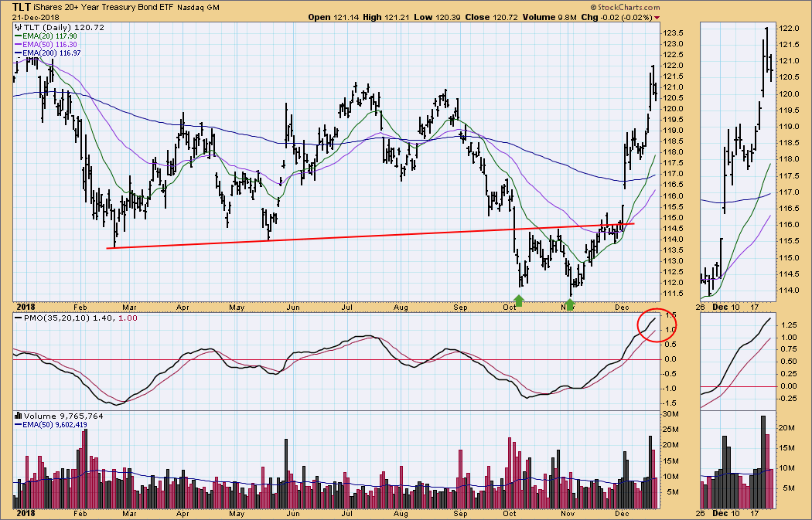The width and height of the screenshot is (812, 520).
Task: Click the 114.0 label in zoomed price panel
Action: pyautogui.click(x=789, y=291)
